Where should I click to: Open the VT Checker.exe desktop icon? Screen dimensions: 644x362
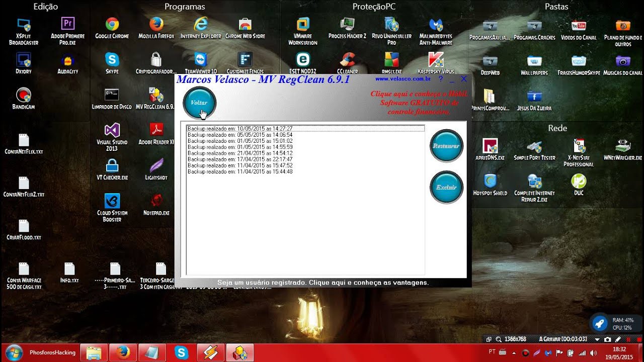(x=112, y=169)
